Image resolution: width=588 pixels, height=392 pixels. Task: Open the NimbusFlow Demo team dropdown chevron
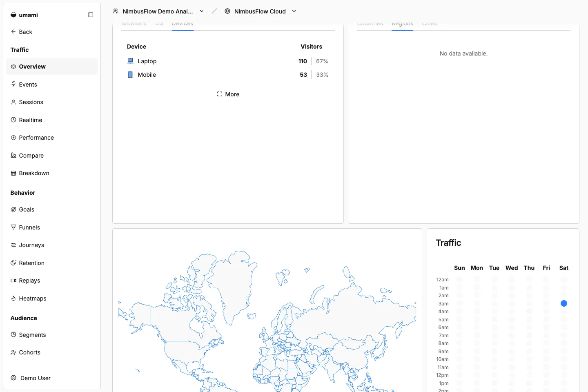[202, 11]
